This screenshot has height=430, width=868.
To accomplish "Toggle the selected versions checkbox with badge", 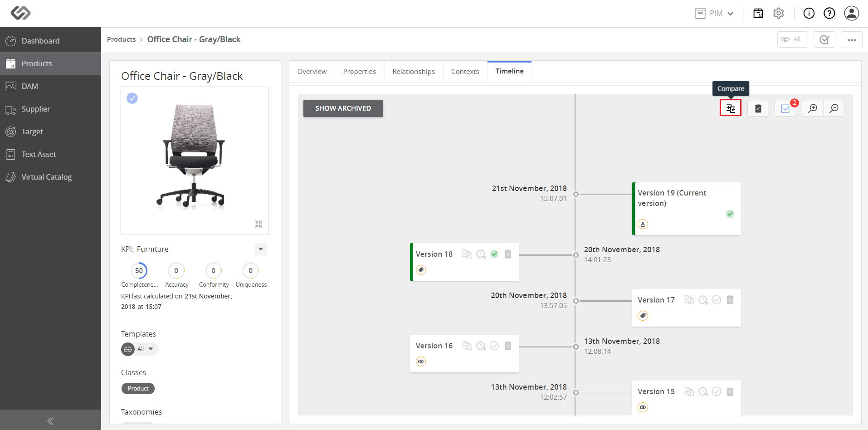I will (785, 108).
